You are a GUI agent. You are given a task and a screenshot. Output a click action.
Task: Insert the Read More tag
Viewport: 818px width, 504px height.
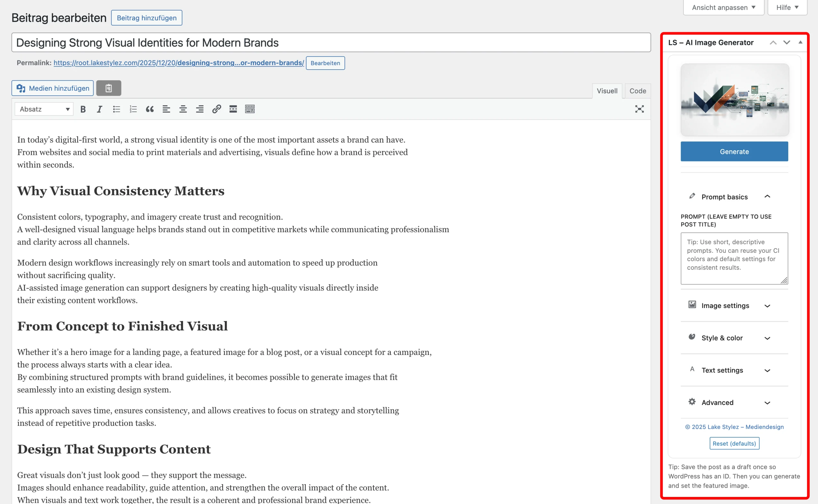[233, 109]
